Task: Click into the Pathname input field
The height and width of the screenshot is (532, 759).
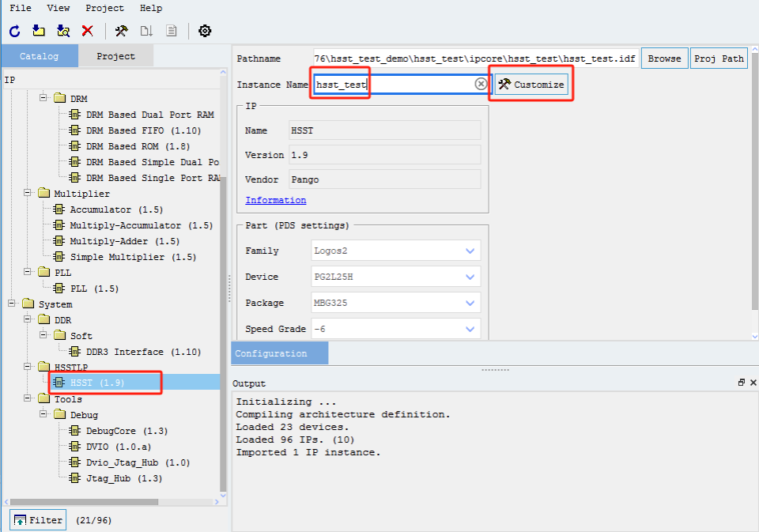Action: coord(476,58)
